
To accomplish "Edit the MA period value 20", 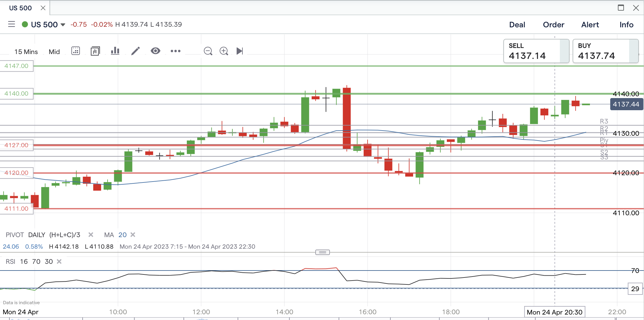I will [x=122, y=235].
